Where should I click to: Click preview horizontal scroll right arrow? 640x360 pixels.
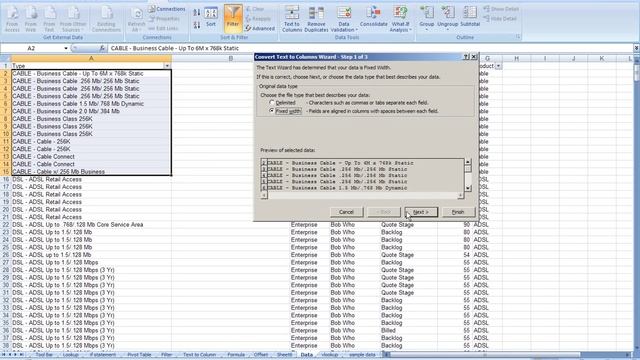(460, 196)
